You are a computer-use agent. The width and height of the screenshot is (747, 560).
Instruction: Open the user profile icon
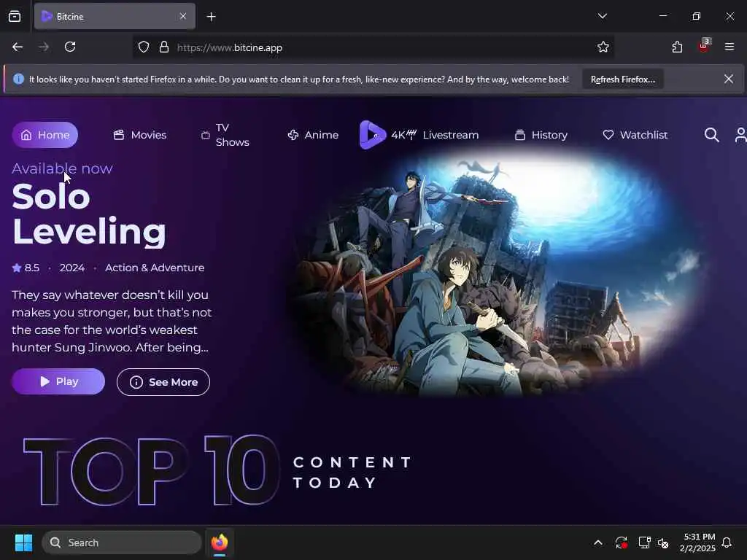tap(740, 135)
